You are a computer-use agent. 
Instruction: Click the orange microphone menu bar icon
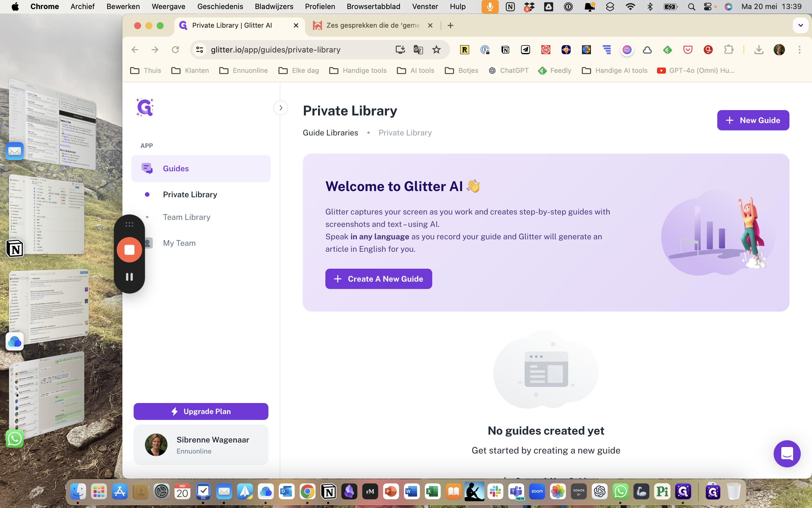click(490, 6)
